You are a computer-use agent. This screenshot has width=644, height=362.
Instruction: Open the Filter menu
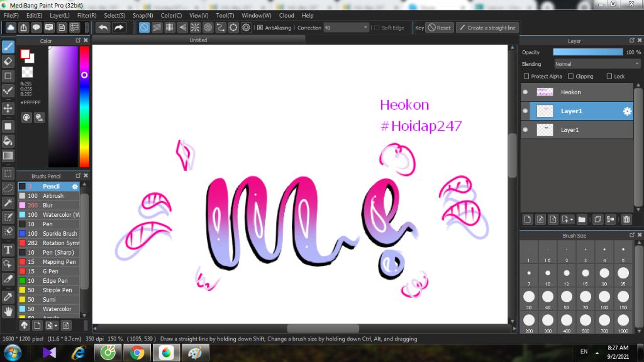(87, 15)
